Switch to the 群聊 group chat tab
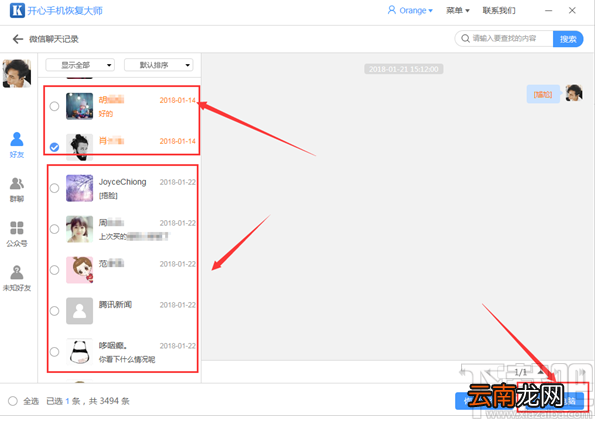 tap(16, 189)
